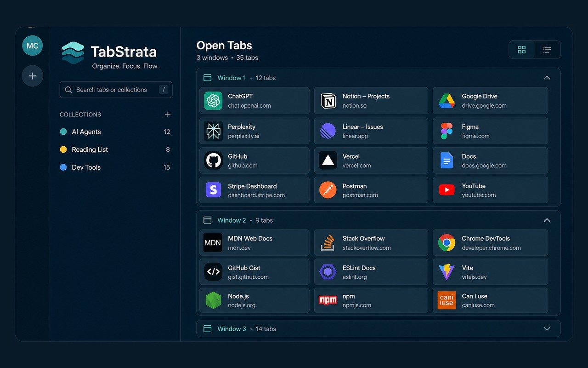Click the Window 1 title label
Screen dimensions: 588x368
click(232, 78)
